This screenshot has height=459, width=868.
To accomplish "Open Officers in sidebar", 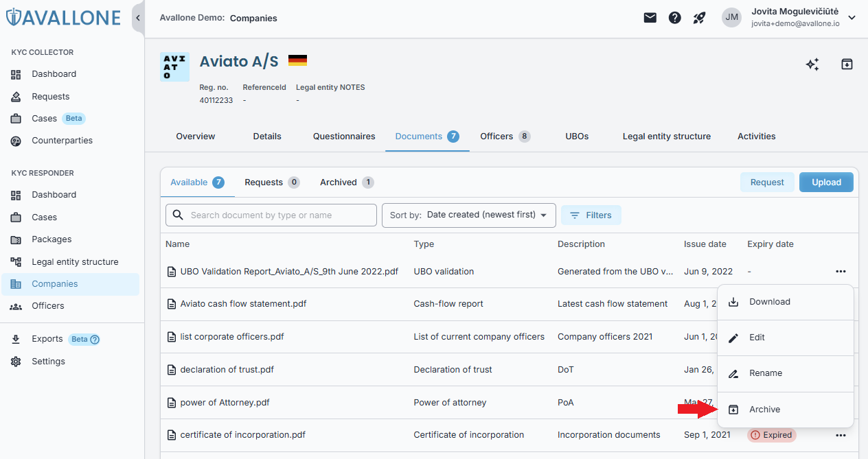I will (48, 306).
